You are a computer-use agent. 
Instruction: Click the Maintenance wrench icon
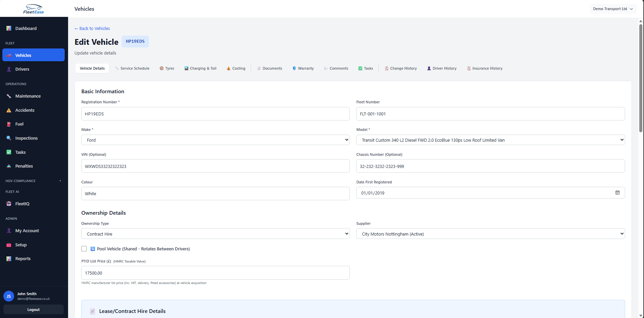(9, 96)
